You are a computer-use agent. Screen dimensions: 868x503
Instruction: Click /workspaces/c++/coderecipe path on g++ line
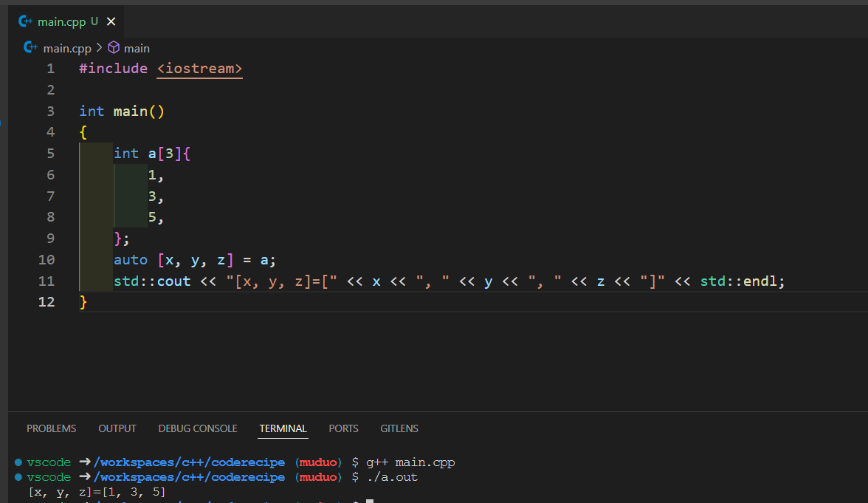click(x=189, y=462)
